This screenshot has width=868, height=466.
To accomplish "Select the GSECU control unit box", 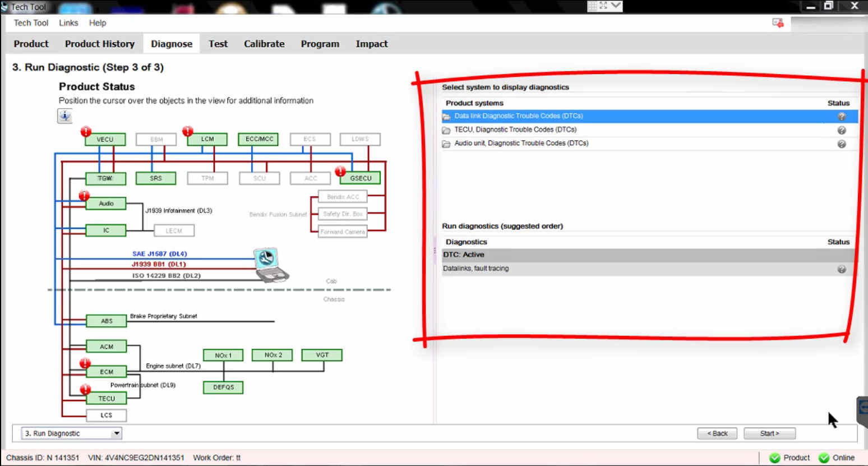I will (x=361, y=178).
